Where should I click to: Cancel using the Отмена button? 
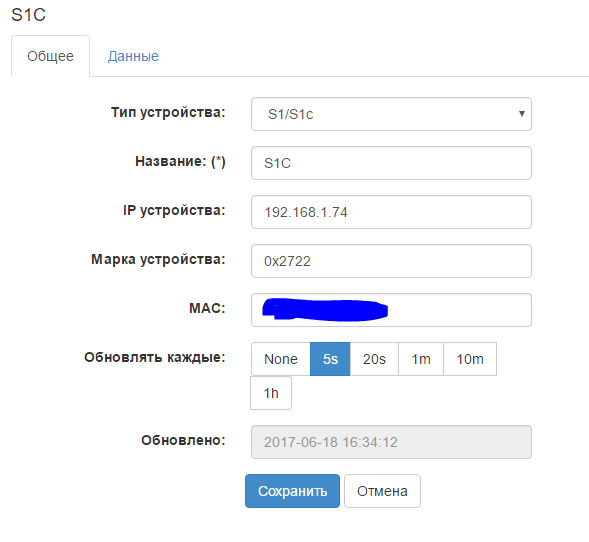382,491
